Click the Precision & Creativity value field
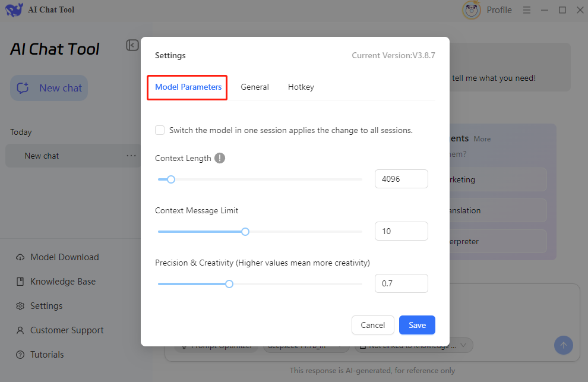The image size is (588, 382). click(x=402, y=283)
